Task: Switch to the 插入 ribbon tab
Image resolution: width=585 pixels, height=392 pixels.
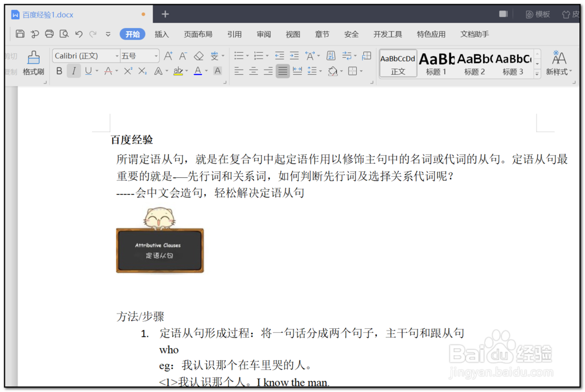Action: pos(162,34)
